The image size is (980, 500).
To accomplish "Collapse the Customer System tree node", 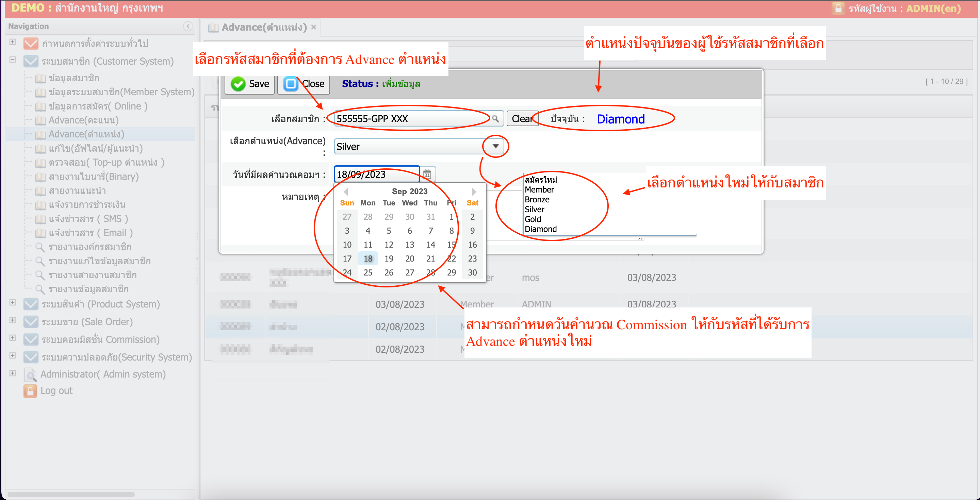I will tap(13, 60).
